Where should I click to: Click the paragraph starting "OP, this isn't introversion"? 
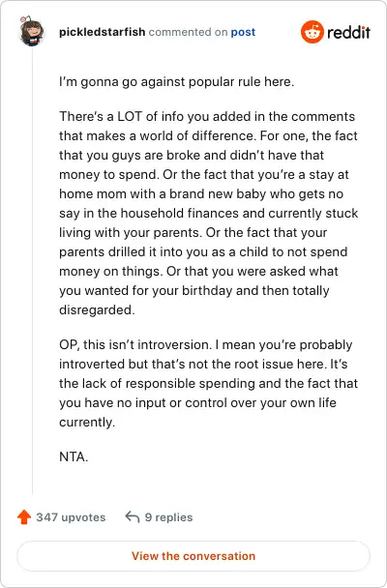coord(209,383)
